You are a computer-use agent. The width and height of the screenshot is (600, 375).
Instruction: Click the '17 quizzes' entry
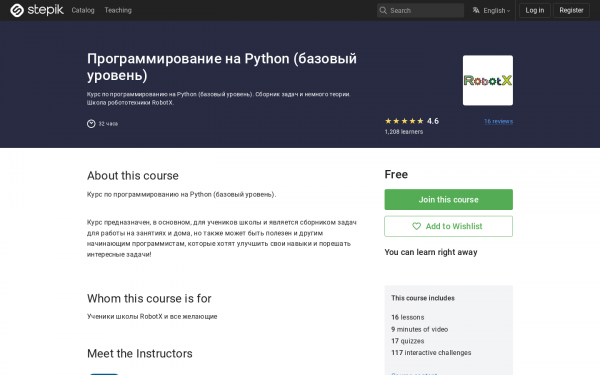(408, 341)
